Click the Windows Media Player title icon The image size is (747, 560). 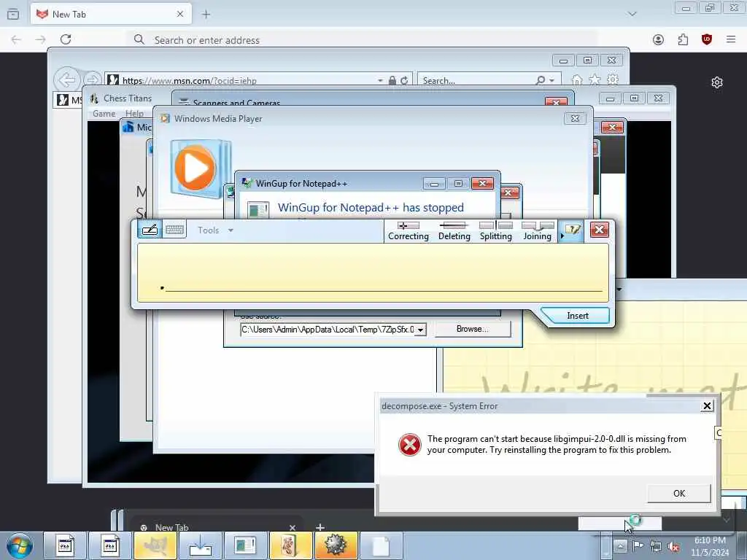coord(165,119)
